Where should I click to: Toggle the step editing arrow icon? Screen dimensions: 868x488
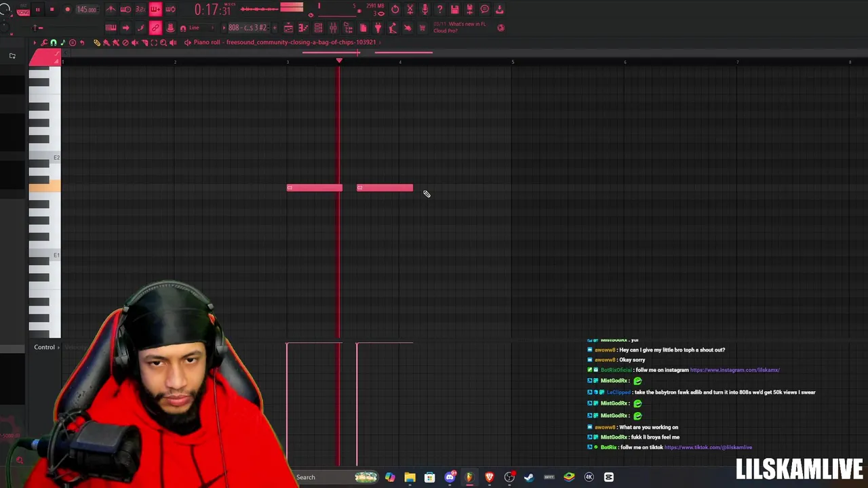click(125, 28)
